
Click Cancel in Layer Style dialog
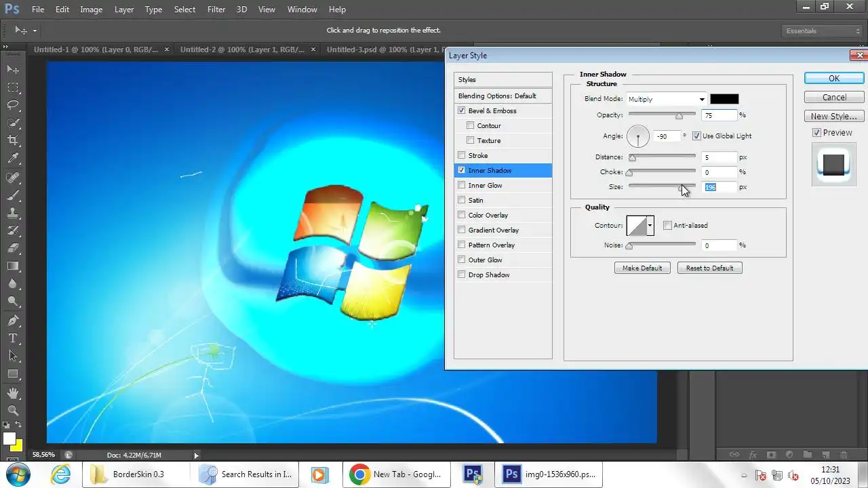[834, 97]
